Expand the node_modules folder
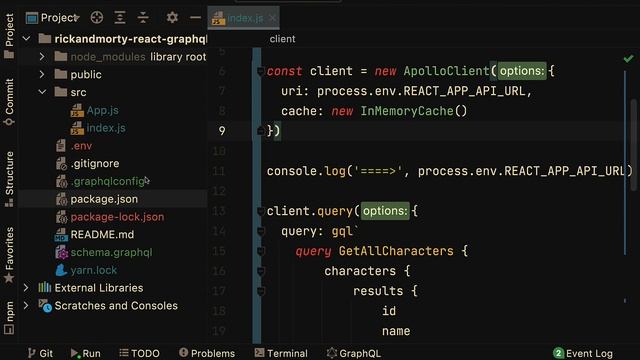The width and height of the screenshot is (640, 360). [42, 57]
